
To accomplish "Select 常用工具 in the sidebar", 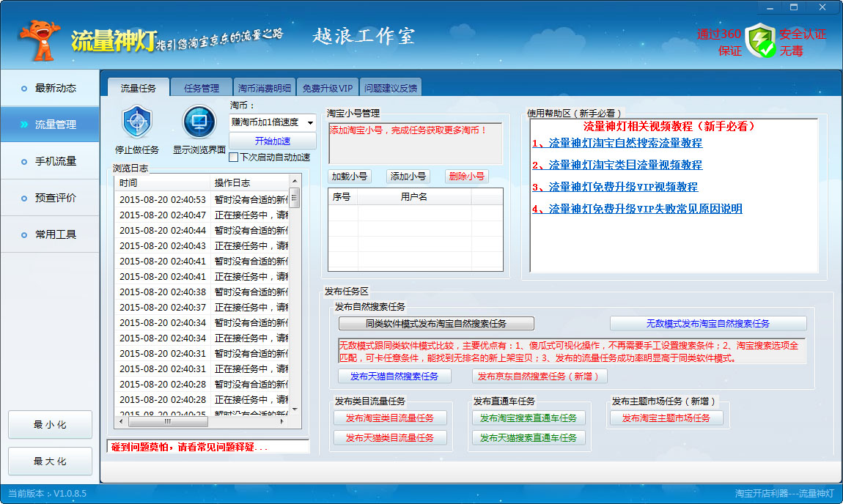I will pyautogui.click(x=50, y=234).
